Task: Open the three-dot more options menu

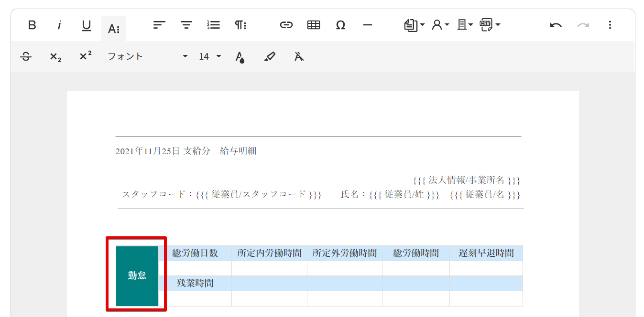Action: (610, 25)
